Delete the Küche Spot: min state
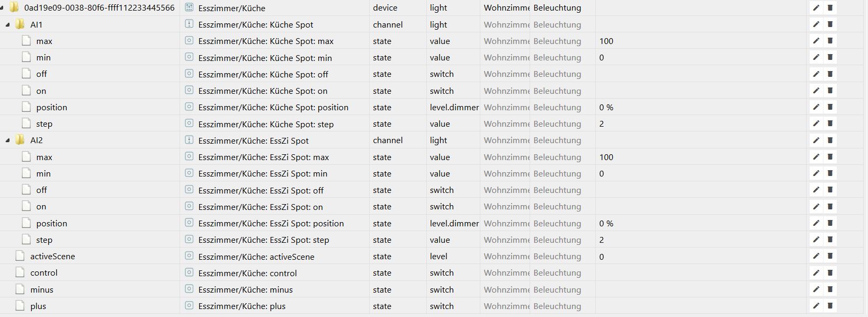 tap(830, 57)
